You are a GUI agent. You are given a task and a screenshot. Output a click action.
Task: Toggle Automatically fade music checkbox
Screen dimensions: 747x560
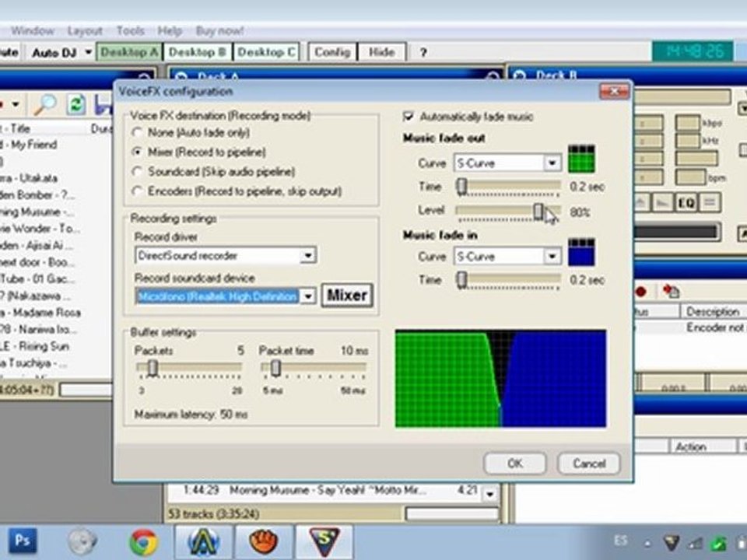click(409, 117)
